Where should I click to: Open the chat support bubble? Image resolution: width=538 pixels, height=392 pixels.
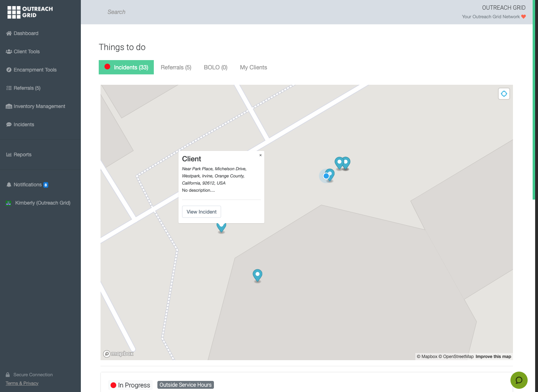[x=519, y=380]
